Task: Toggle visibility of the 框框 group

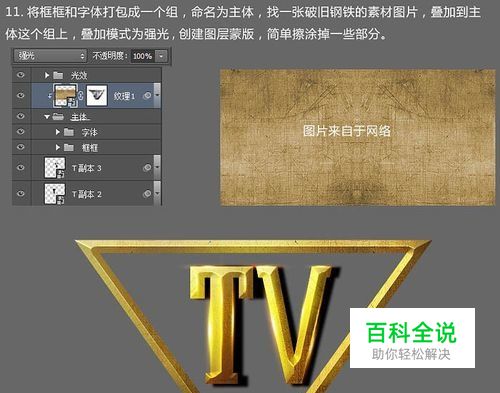Action: pos(21,147)
